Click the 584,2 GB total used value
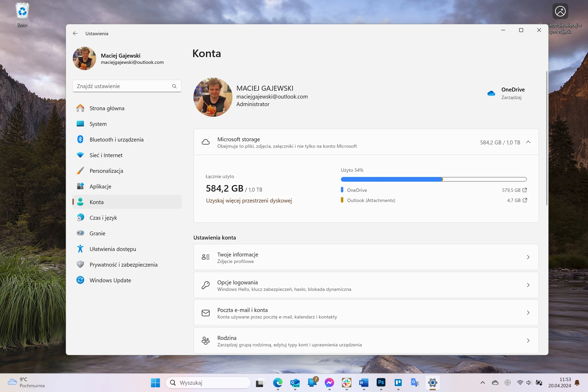588x392 pixels. tap(224, 188)
